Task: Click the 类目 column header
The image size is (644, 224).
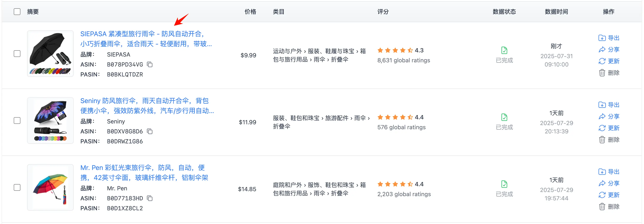Action: pyautogui.click(x=278, y=12)
